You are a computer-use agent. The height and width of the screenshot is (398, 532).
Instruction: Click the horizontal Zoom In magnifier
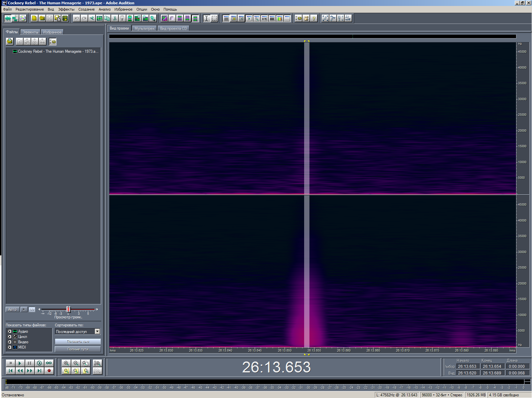66,363
